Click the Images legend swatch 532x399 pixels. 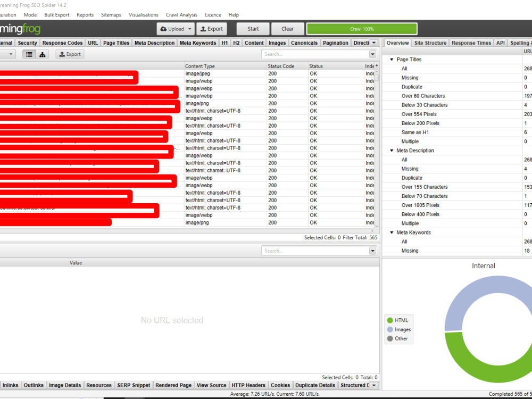click(x=390, y=329)
